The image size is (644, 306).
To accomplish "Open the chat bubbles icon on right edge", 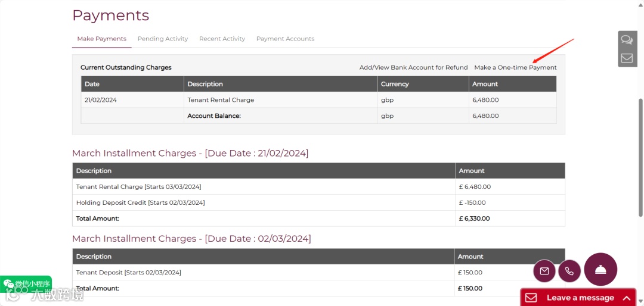I will coord(627,40).
